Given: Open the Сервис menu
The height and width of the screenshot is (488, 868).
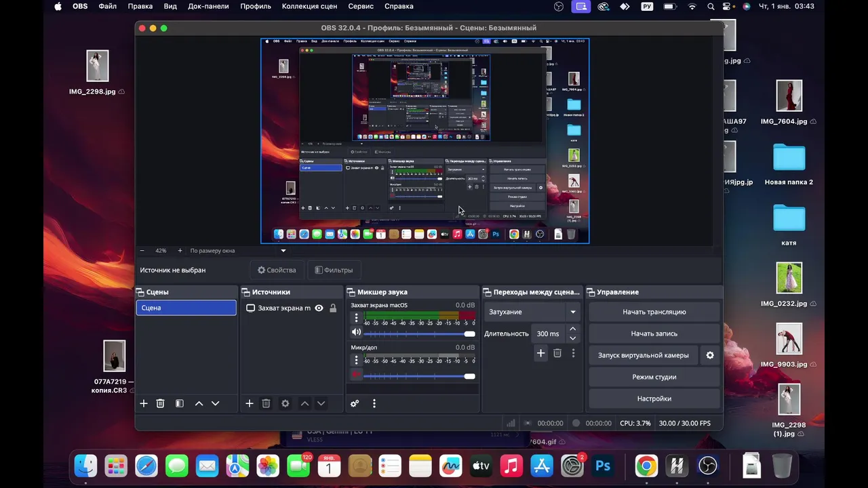Looking at the screenshot, I should pyautogui.click(x=361, y=6).
